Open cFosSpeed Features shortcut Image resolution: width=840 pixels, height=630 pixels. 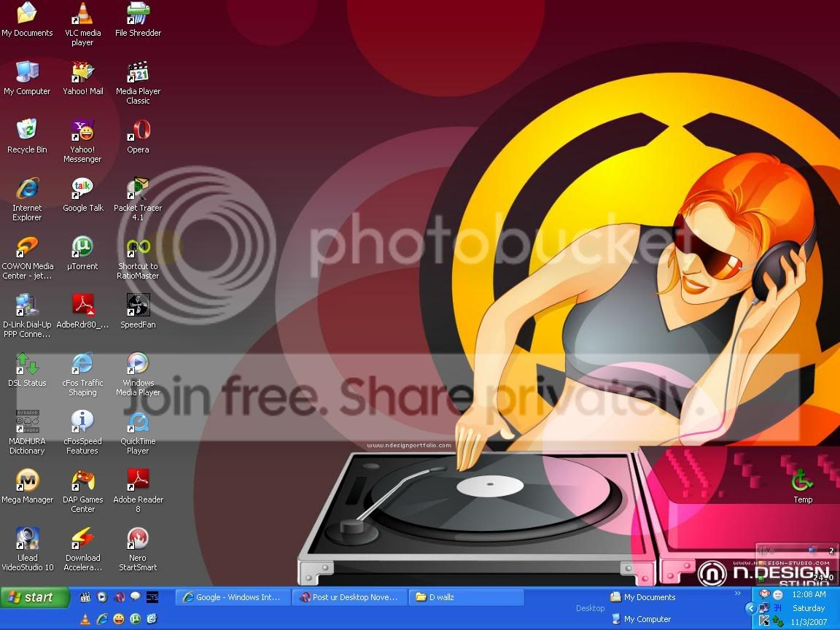pos(82,433)
